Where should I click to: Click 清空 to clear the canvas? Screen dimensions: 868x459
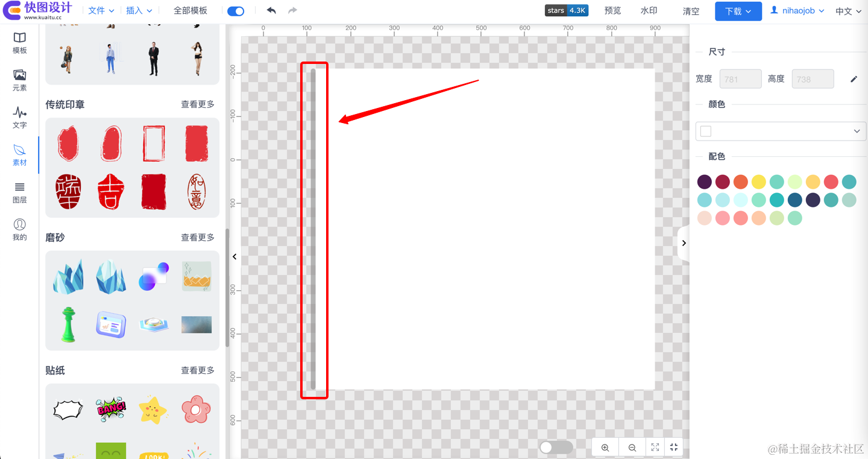click(x=691, y=11)
